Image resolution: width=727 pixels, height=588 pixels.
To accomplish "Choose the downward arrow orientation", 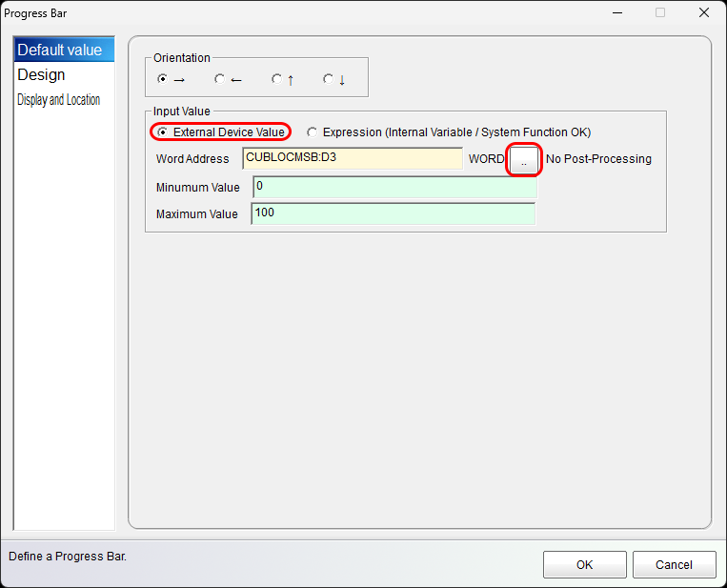I will point(328,79).
